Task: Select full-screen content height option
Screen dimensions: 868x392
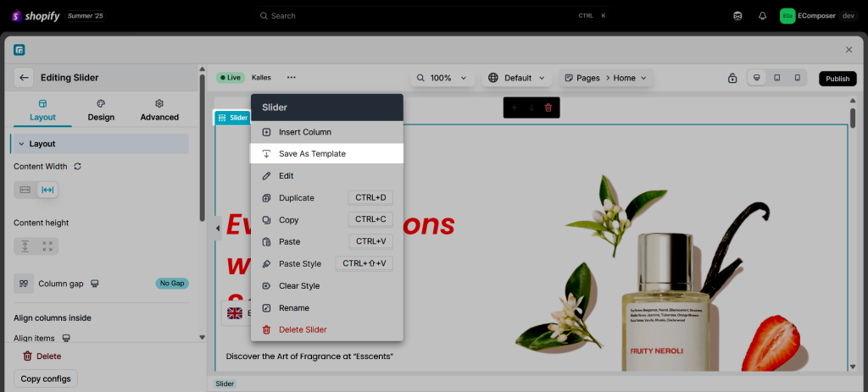Action: click(47, 246)
